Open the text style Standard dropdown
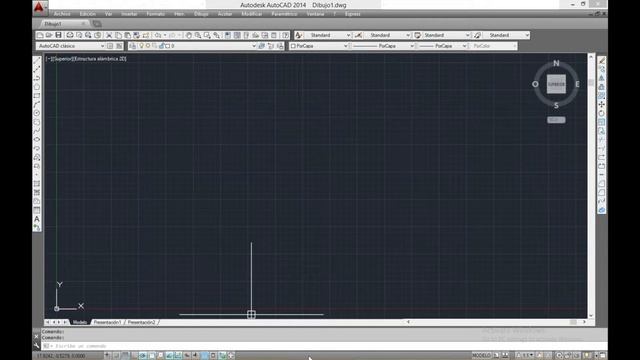The width and height of the screenshot is (640, 360). tap(348, 36)
